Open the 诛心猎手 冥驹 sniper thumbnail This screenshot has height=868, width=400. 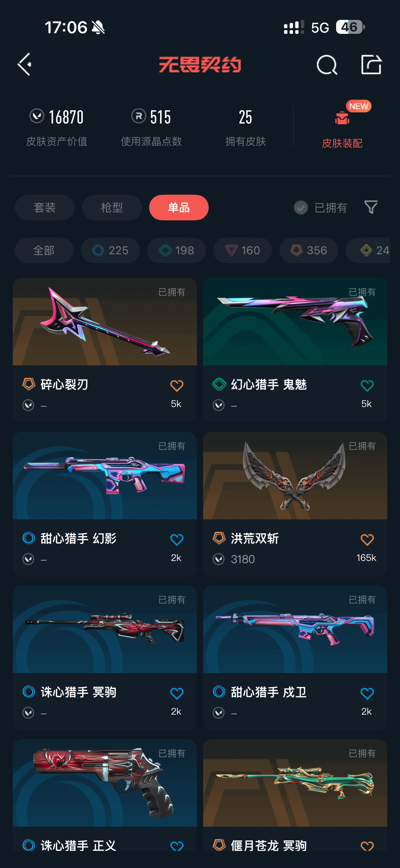point(105,630)
